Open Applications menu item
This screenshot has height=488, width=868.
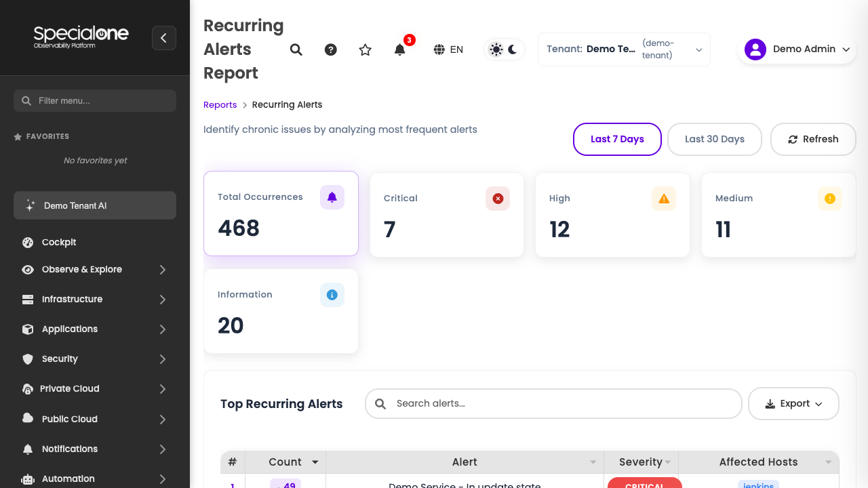[70, 329]
